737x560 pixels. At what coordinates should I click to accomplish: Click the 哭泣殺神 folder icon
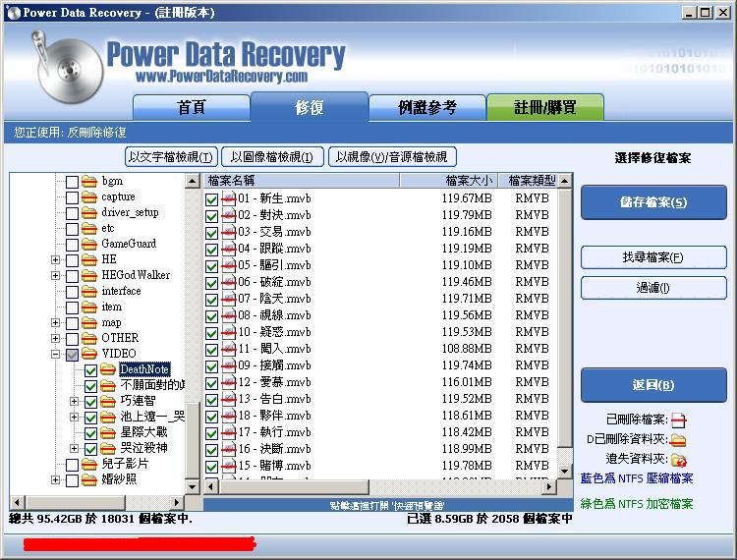click(x=108, y=448)
